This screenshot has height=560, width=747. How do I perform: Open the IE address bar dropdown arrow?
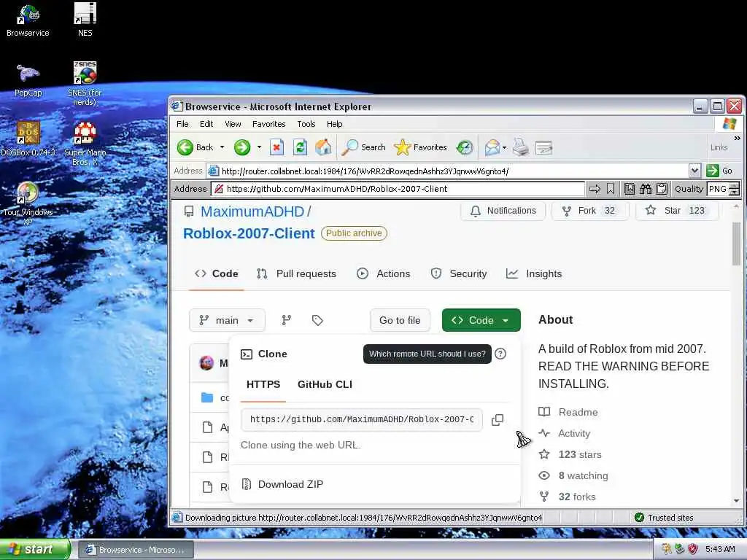[694, 171]
